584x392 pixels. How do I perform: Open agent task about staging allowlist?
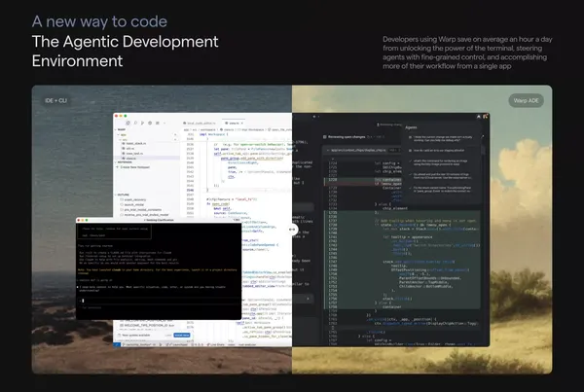pos(436,151)
